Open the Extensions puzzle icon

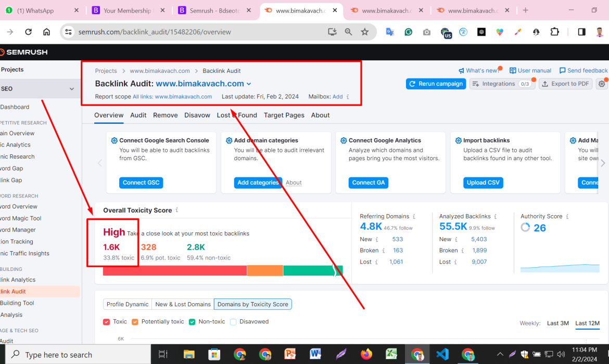[555, 32]
